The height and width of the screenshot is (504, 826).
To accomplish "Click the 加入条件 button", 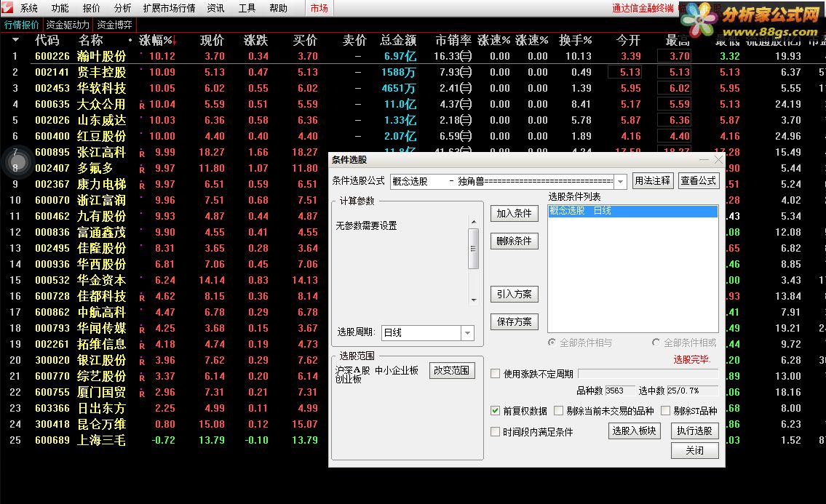I will point(514,213).
